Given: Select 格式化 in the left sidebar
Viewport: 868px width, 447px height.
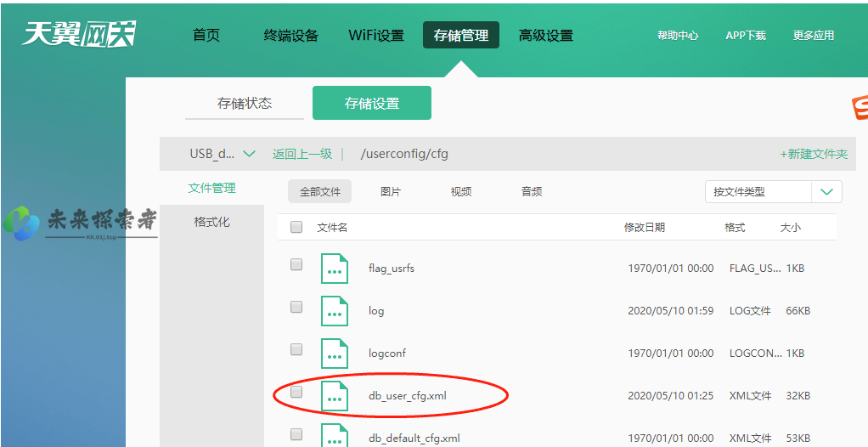Looking at the screenshot, I should click(x=211, y=222).
